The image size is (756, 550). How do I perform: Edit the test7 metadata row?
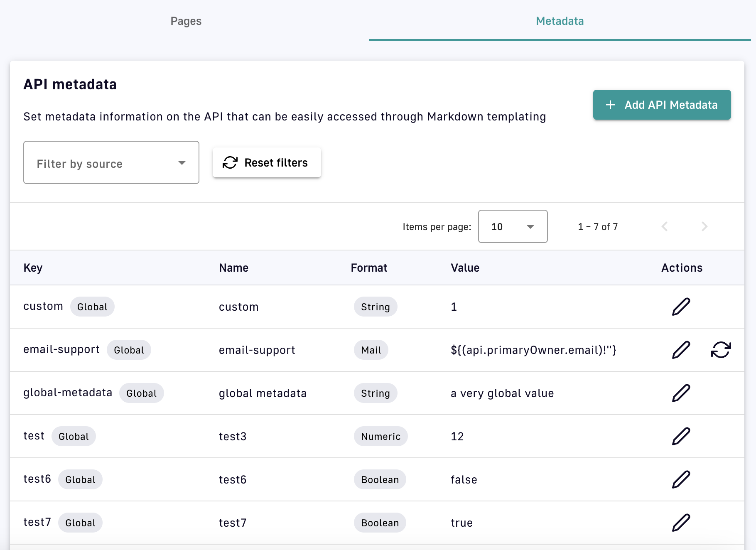click(681, 523)
